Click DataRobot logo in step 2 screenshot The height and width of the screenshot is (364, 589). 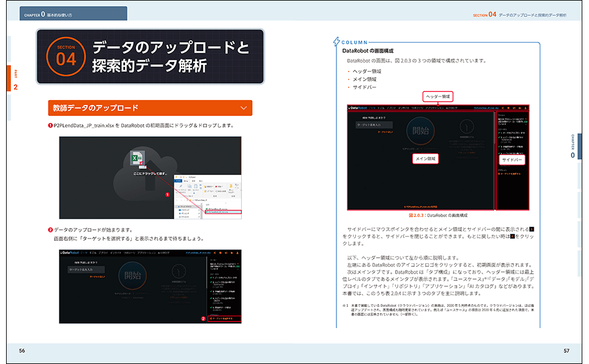(69, 253)
